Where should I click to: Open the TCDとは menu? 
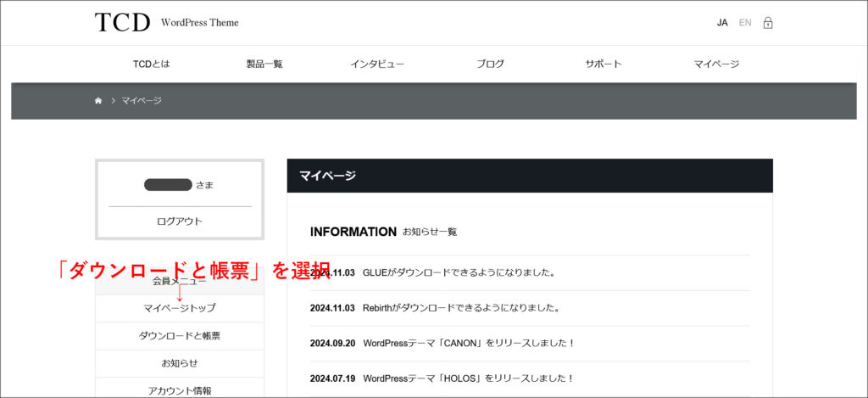click(151, 64)
